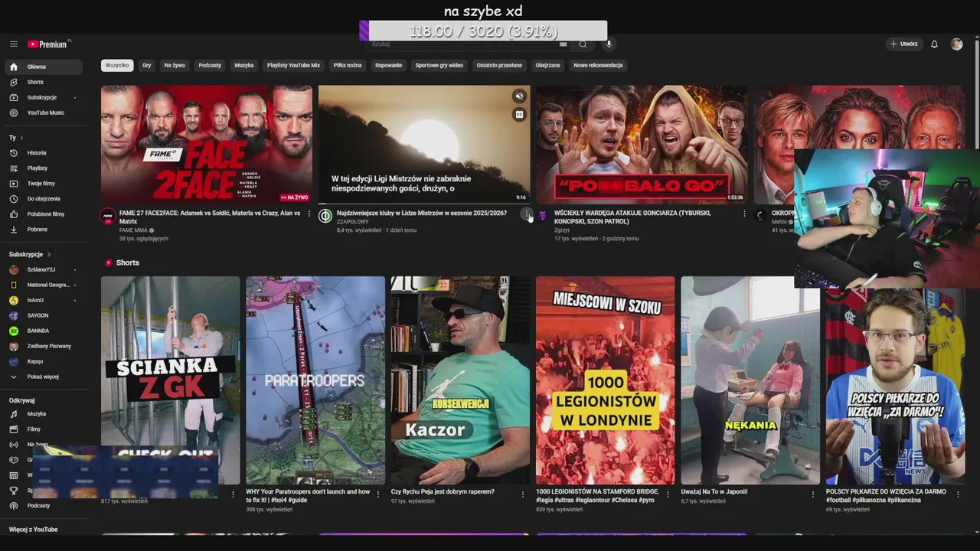Open Shorts from the sidebar icon
The width and height of the screenshot is (980, 551).
click(14, 82)
